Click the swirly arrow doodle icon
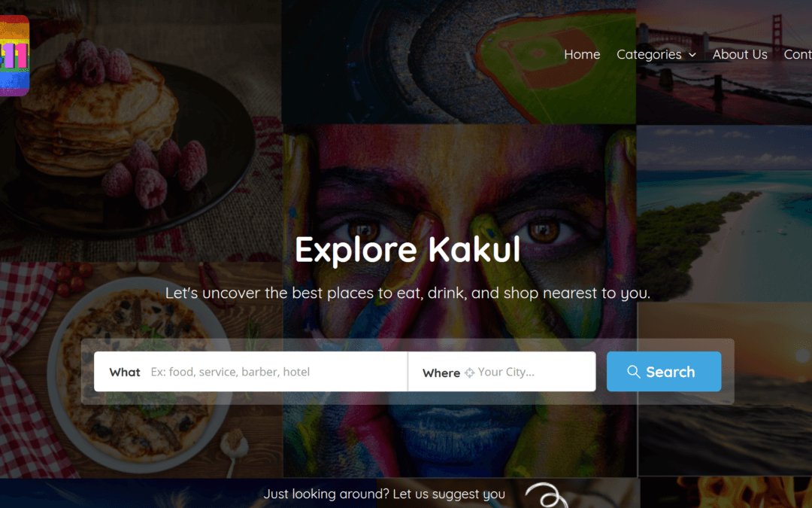 pos(544,496)
